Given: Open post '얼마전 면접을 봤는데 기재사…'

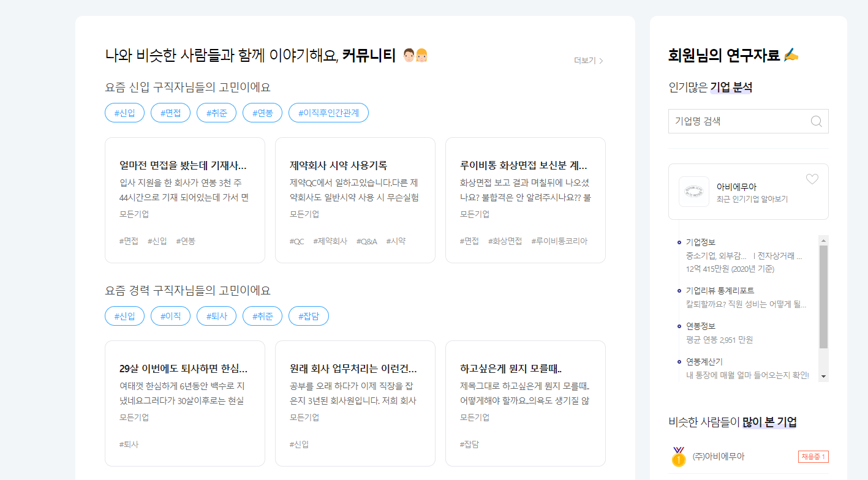Looking at the screenshot, I should [184, 165].
